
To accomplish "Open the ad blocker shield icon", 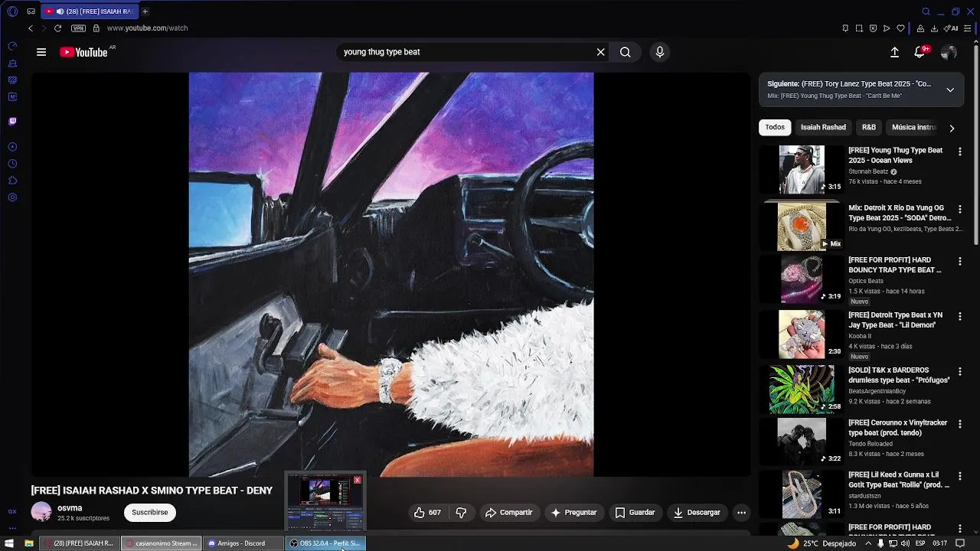I will [873, 28].
